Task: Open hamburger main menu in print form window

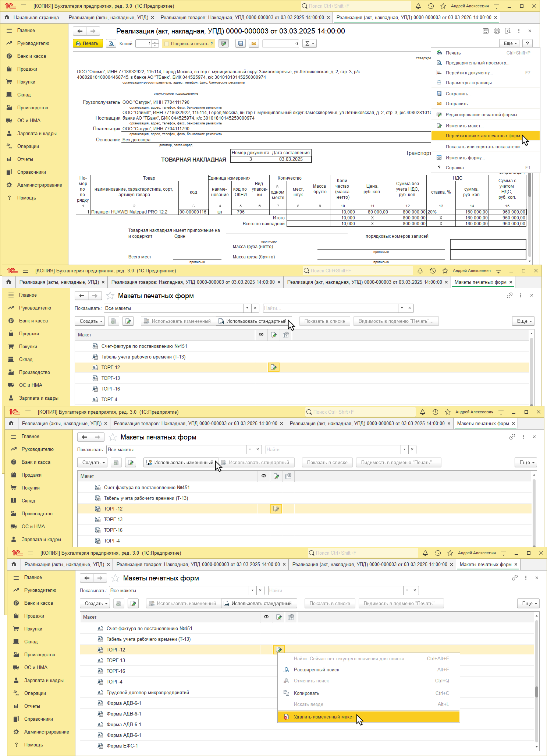Action: (x=24, y=6)
